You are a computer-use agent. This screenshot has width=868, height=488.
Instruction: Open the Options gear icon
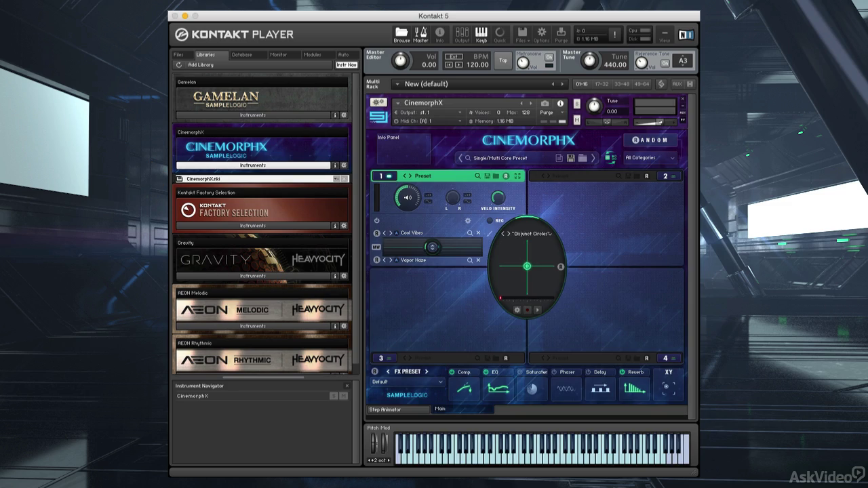542,35
